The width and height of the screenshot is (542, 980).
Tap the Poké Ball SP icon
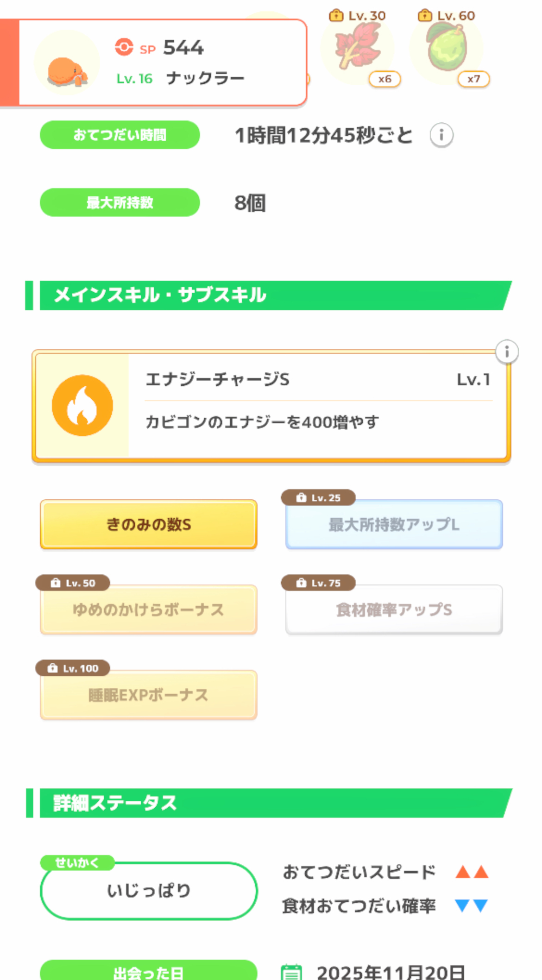tap(124, 47)
